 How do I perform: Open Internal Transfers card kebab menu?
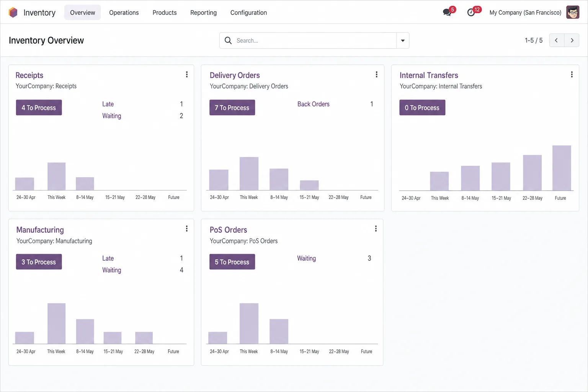pyautogui.click(x=572, y=75)
